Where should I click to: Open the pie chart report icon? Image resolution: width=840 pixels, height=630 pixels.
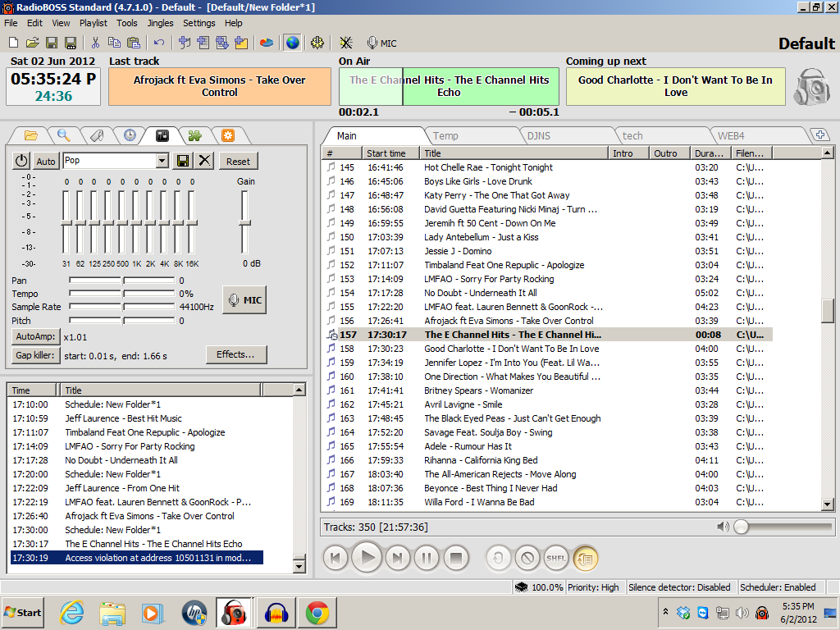point(267,43)
